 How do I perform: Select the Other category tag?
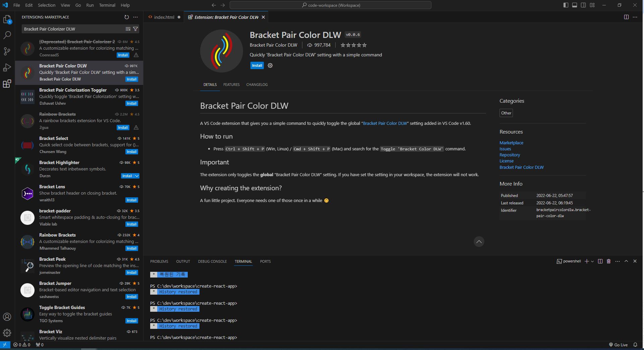click(x=506, y=113)
